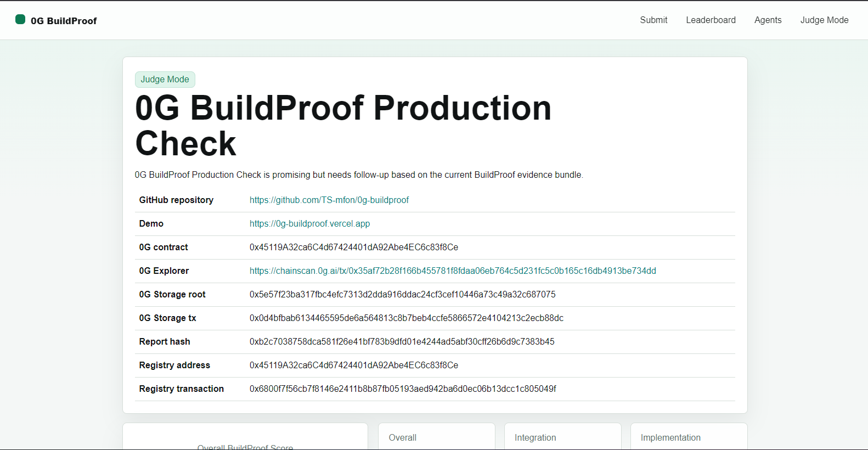The width and height of the screenshot is (868, 450).
Task: Click the 0G Storage root label
Action: [x=172, y=294]
